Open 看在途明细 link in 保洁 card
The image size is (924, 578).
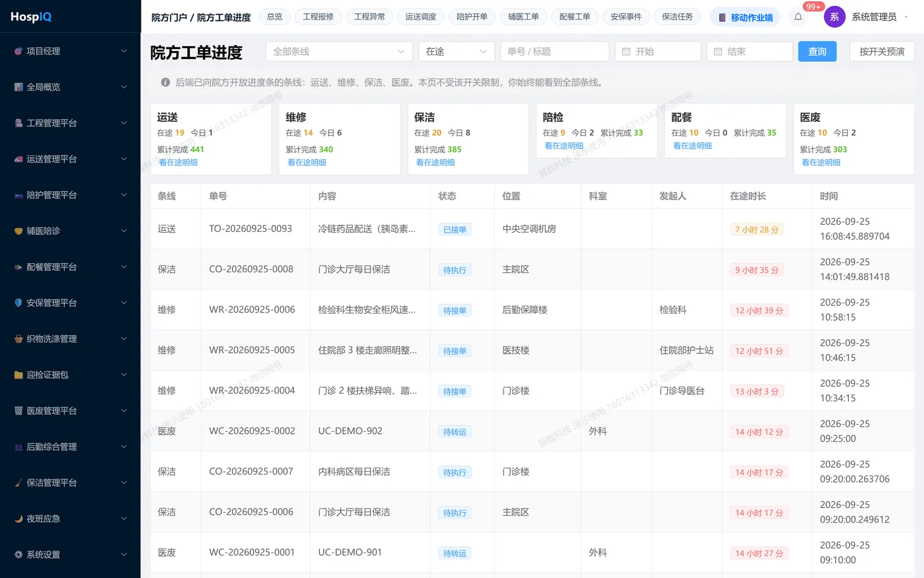(x=435, y=162)
